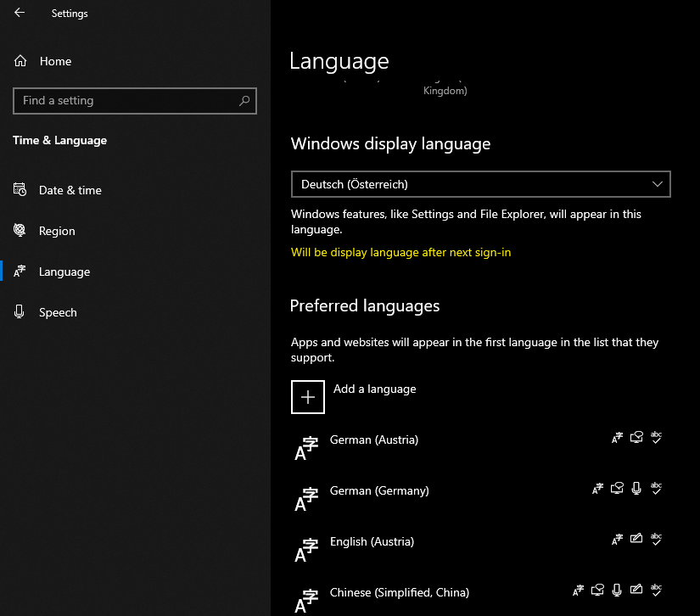The width and height of the screenshot is (700, 616).
Task: Select Language in the sidebar
Action: [x=52, y=272]
